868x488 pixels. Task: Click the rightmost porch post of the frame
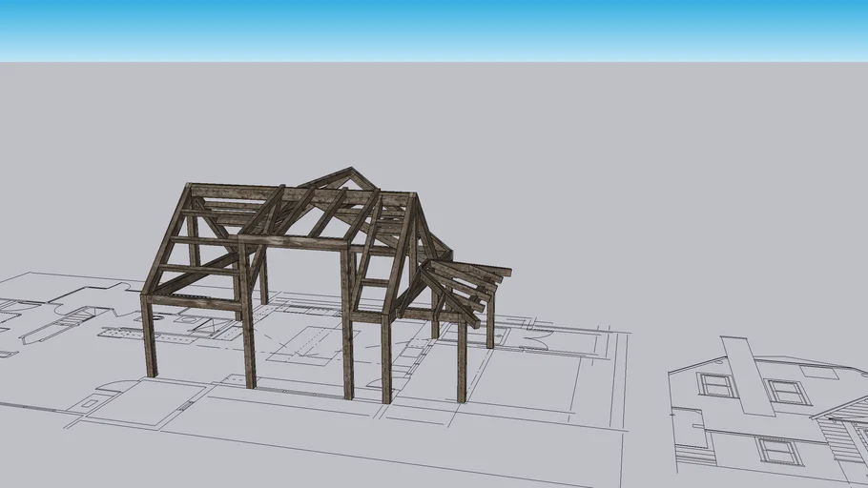tap(490, 324)
